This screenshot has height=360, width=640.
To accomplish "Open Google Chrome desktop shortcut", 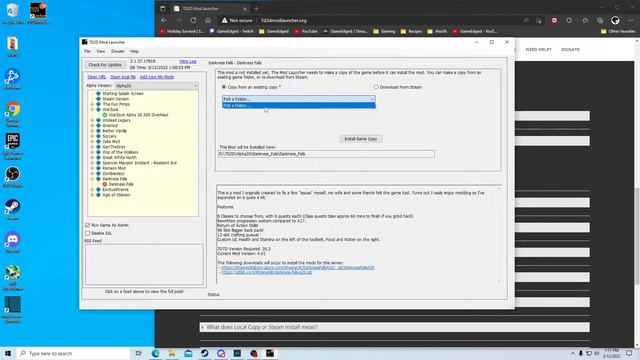I will [x=13, y=113].
